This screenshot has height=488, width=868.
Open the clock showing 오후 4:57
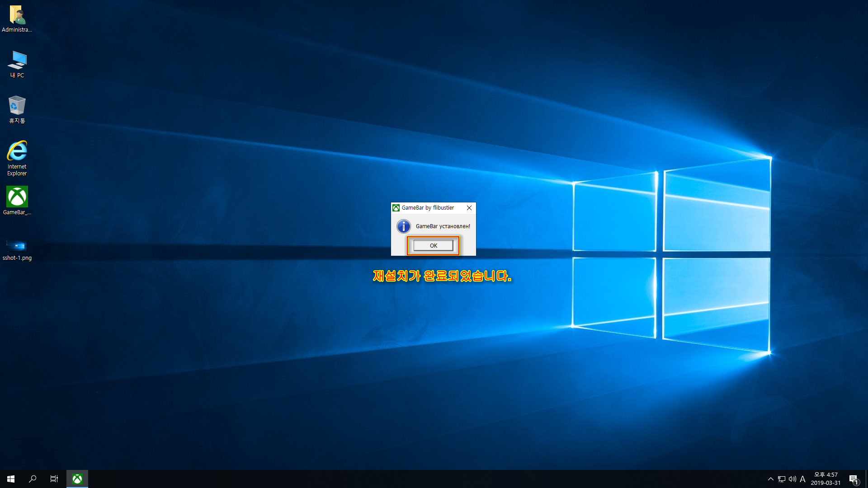point(826,479)
